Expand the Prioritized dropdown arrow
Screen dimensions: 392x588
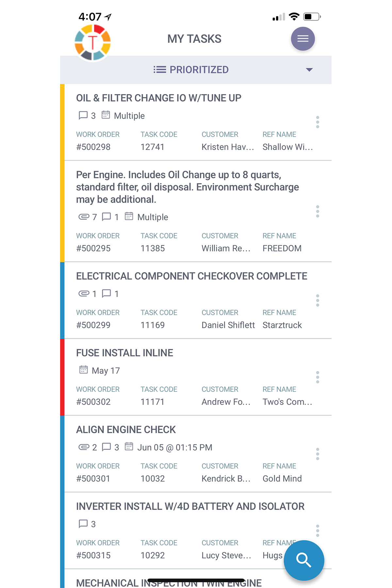pyautogui.click(x=309, y=70)
